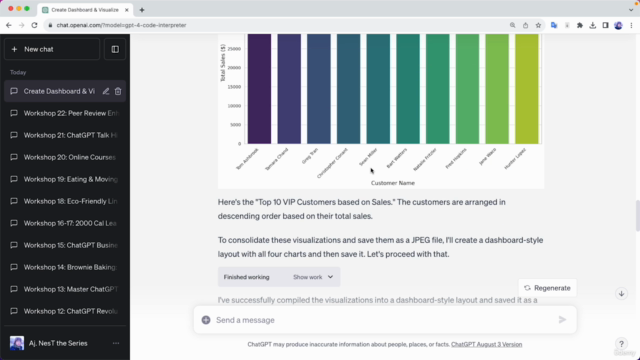Open the Workshop 16-17: 2000 Cal chat
This screenshot has height=360, width=640.
(x=65, y=223)
